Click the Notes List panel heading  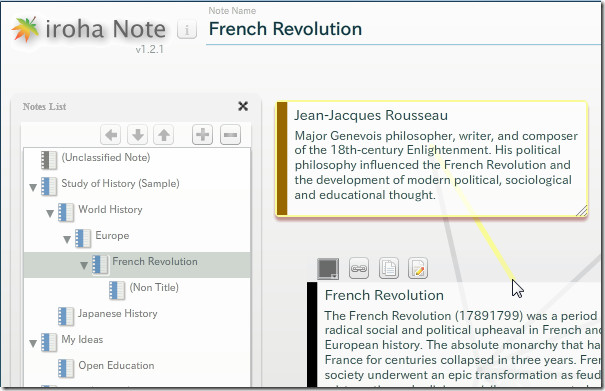tap(44, 107)
